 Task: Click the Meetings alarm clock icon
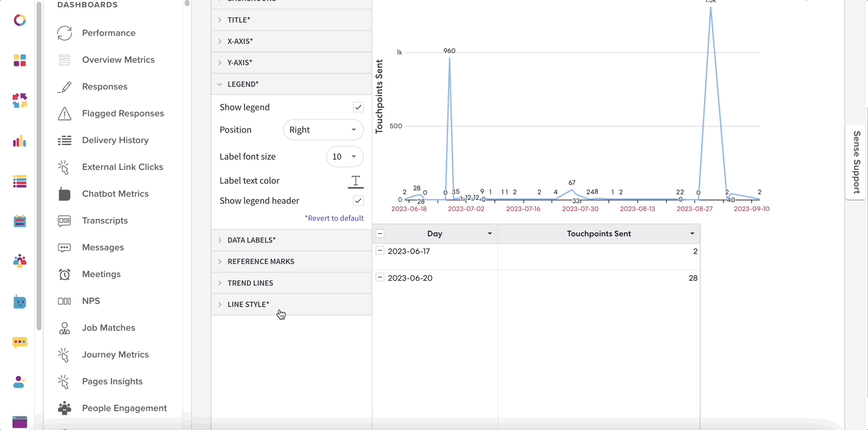click(65, 274)
